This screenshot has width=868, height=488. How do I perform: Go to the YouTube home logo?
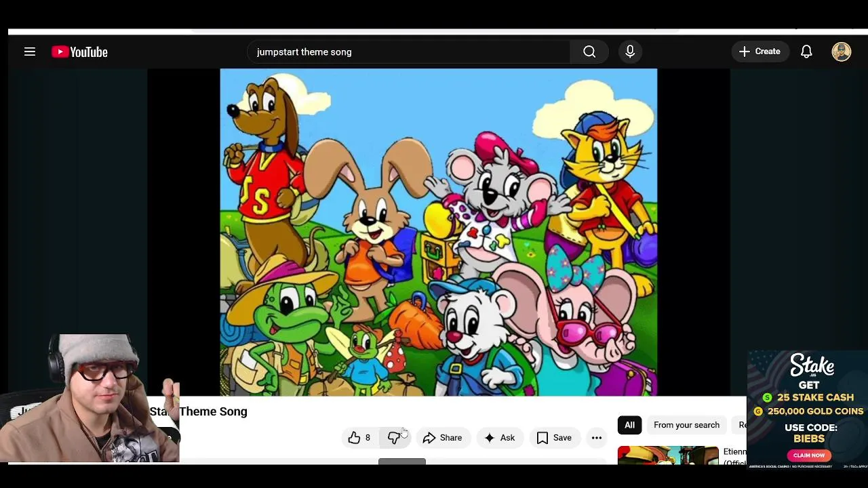(80, 52)
